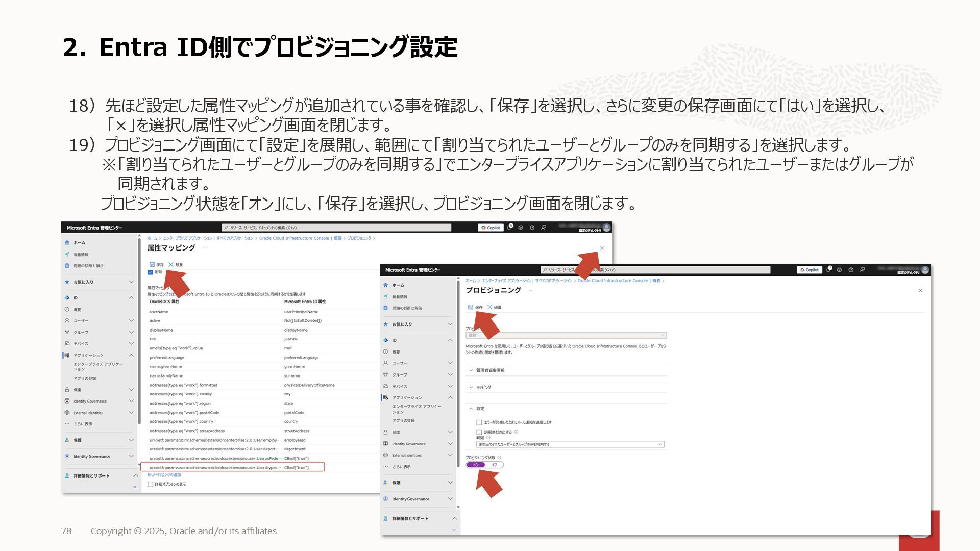The height and width of the screenshot is (551, 980).
Task: Expand External Identities in the 属性マッピング window sidebar
Action: 131,412
